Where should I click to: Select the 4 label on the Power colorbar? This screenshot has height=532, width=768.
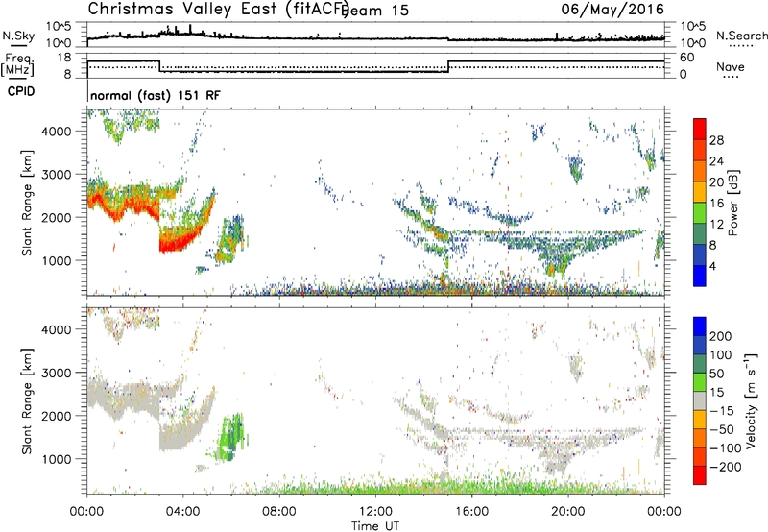pyautogui.click(x=713, y=266)
